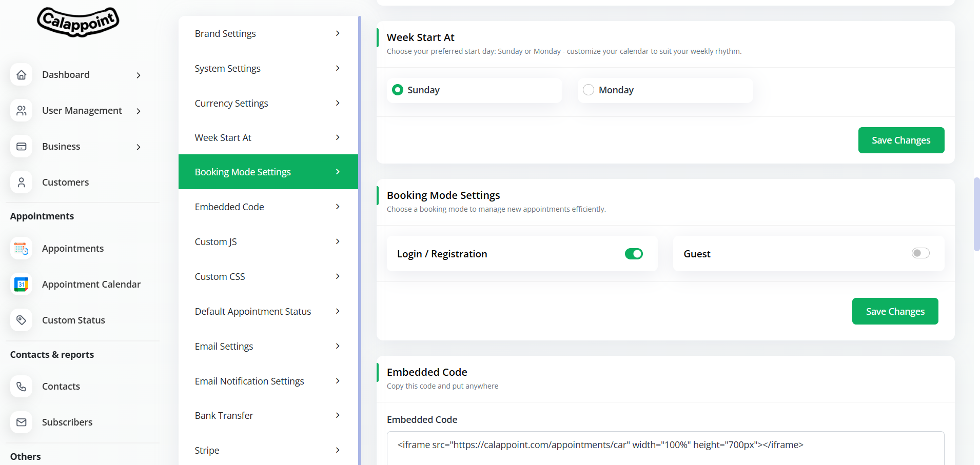Click chevron beside Stripe
The width and height of the screenshot is (980, 465).
click(x=338, y=450)
